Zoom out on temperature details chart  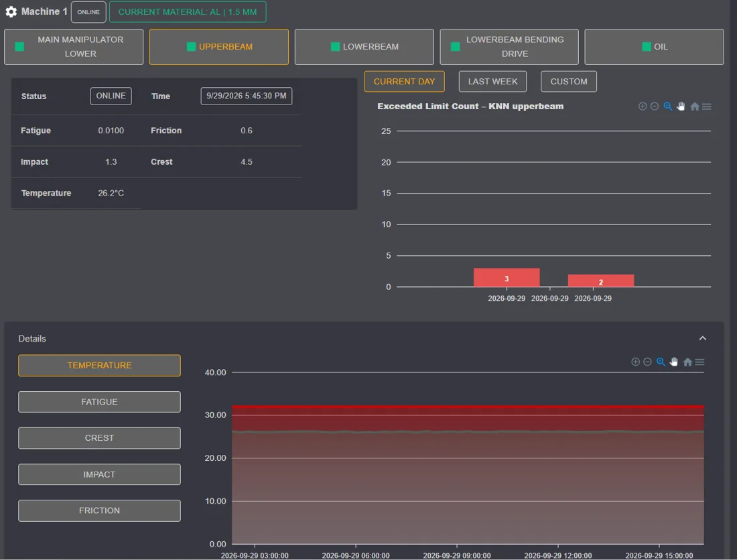tap(647, 362)
